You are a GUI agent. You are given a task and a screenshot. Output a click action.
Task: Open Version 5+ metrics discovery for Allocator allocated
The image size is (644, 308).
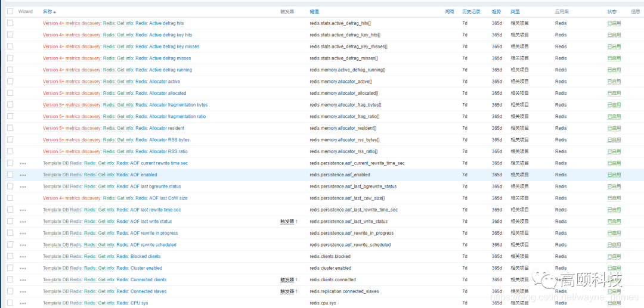click(72, 93)
